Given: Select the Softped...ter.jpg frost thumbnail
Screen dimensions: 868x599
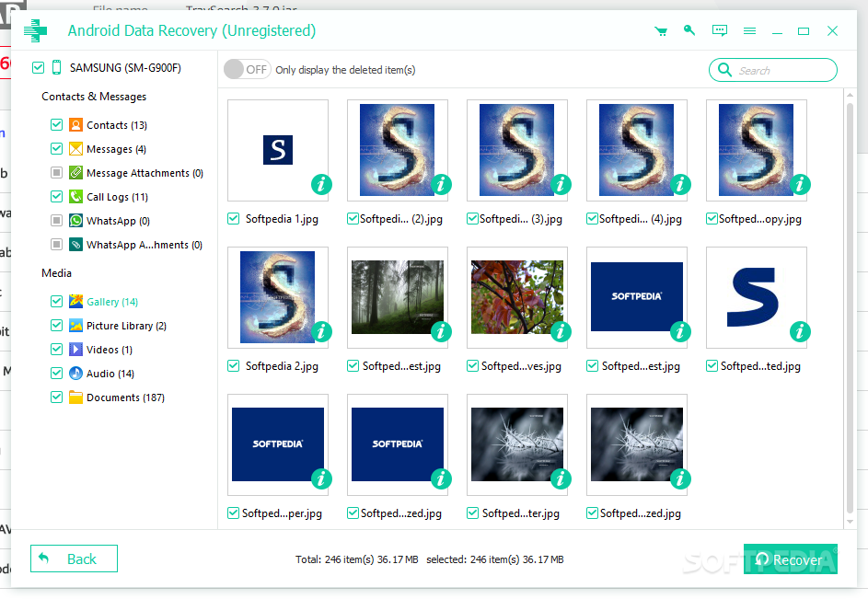Looking at the screenshot, I should point(517,444).
